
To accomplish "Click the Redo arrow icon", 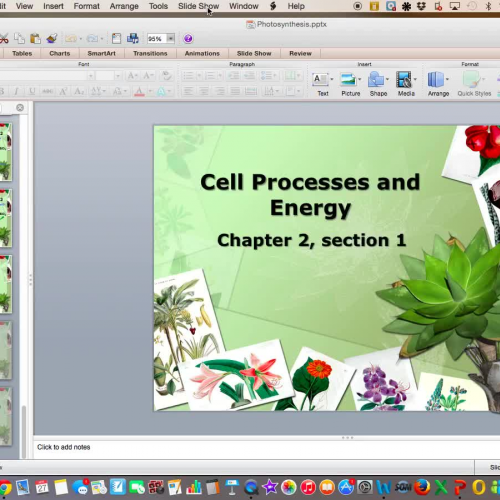I will click(92, 39).
